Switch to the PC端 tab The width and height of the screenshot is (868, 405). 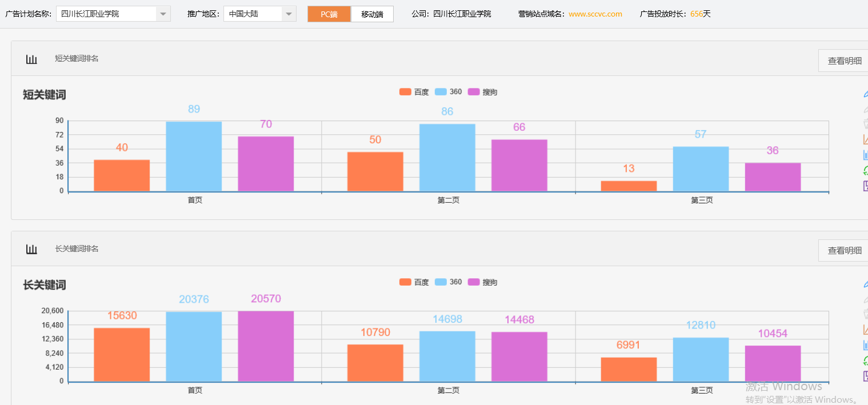329,14
